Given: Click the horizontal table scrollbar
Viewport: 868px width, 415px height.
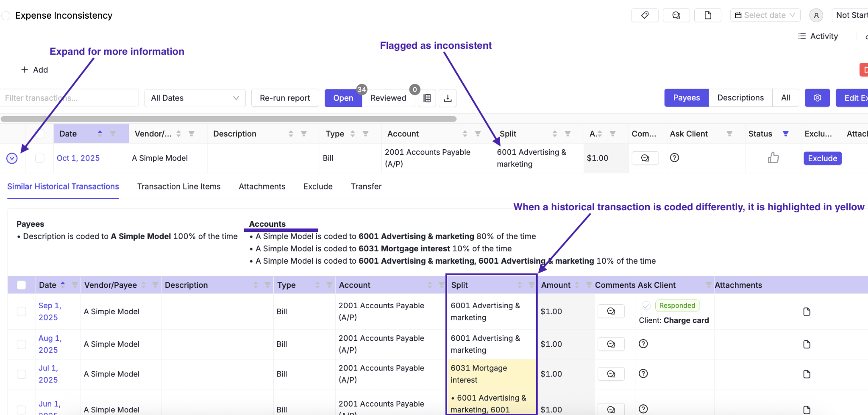Looking at the screenshot, I should coord(229,119).
